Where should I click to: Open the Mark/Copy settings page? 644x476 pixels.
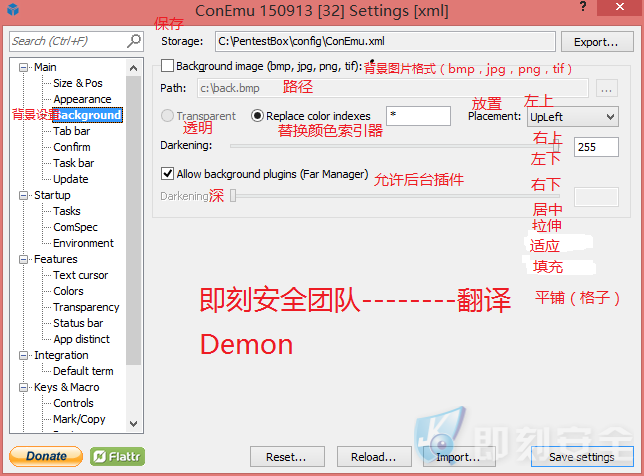(x=79, y=419)
